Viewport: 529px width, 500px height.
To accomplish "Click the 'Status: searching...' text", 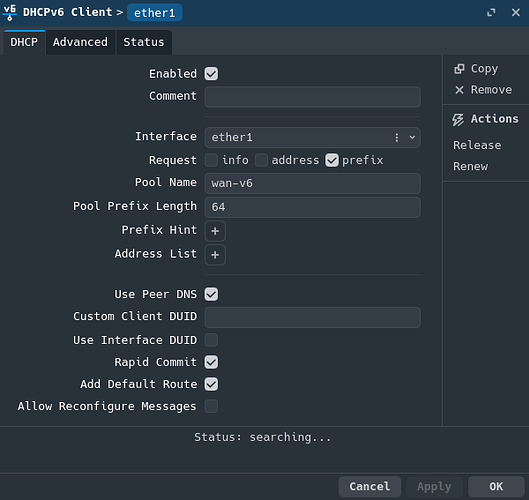I will pos(262,437).
